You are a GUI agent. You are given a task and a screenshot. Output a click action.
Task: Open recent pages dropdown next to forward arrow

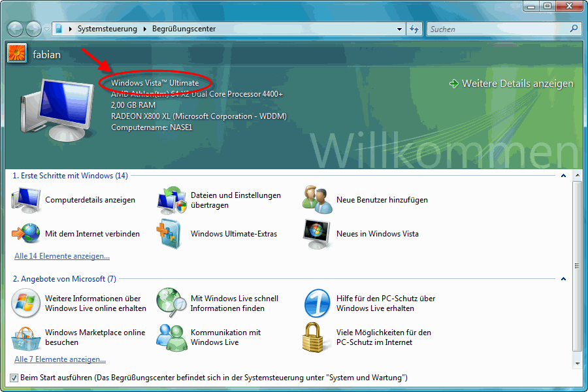(46, 29)
